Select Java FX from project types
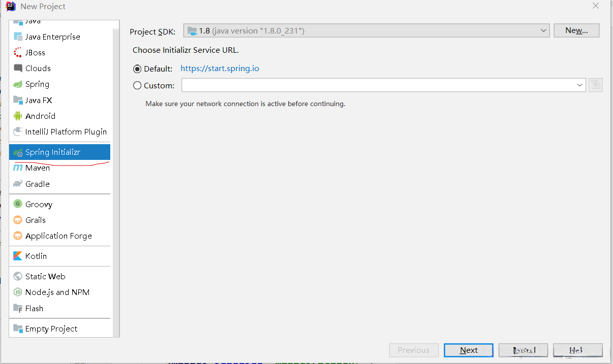The height and width of the screenshot is (364, 613). 59,100
